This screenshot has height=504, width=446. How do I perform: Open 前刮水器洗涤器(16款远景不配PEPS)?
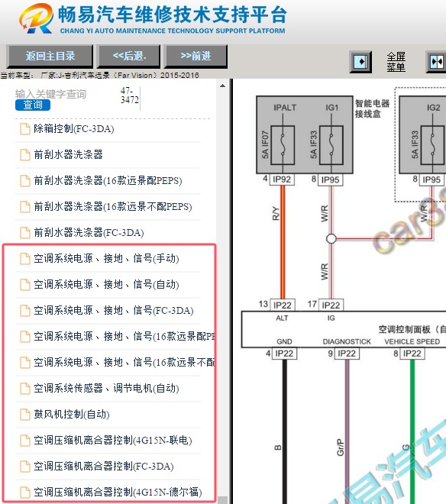click(112, 207)
